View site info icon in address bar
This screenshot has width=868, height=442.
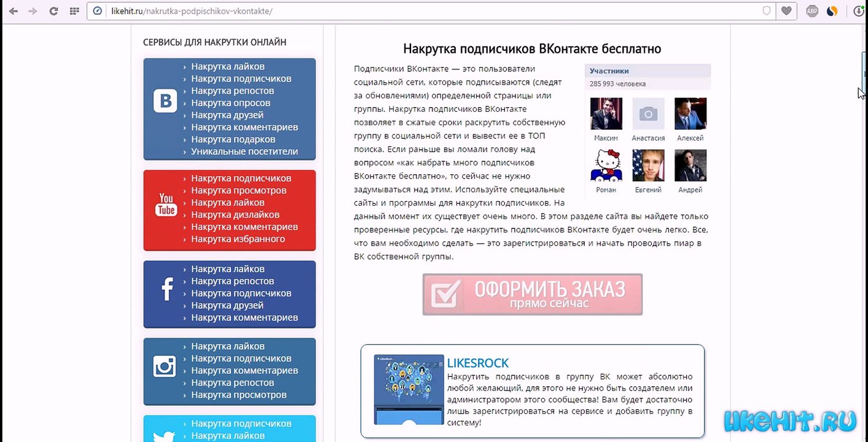point(98,11)
